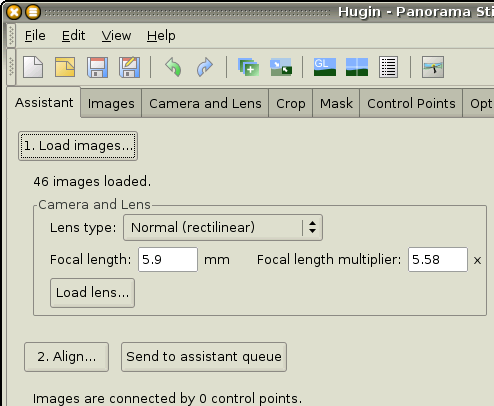Screen dimensions: 494x406
Task: Open the GL fast panorama preview
Action: 325,67
